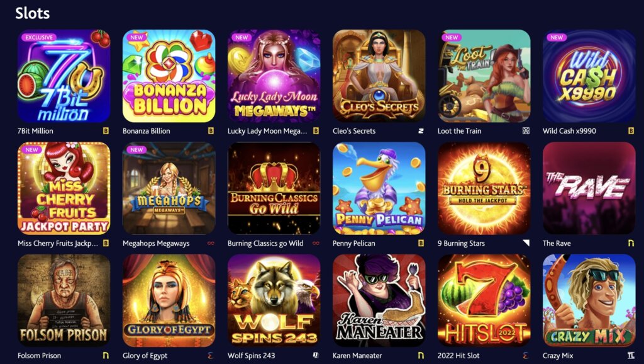Open the Wild Cash x9990 title link
Image resolution: width=644 pixels, height=364 pixels.
click(x=569, y=131)
